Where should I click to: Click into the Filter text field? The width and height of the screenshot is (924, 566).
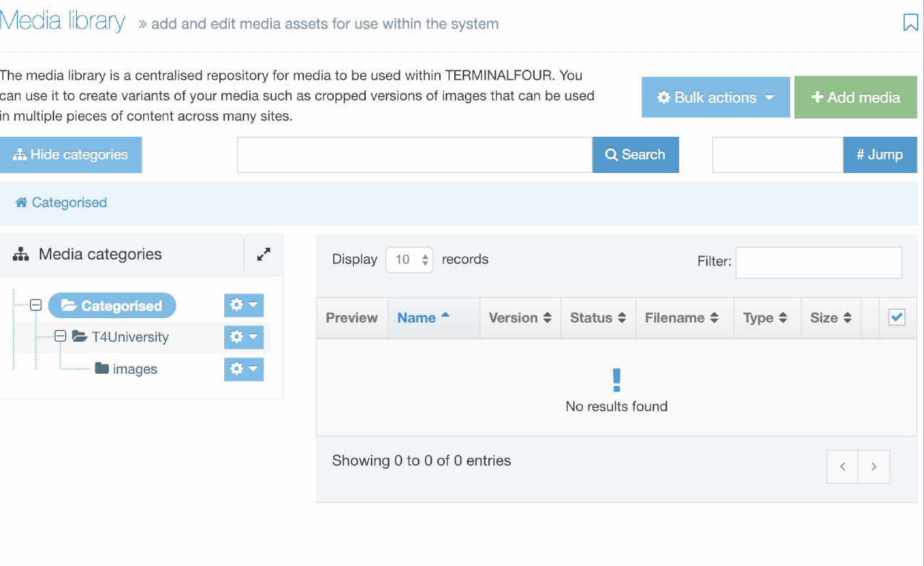tap(818, 262)
